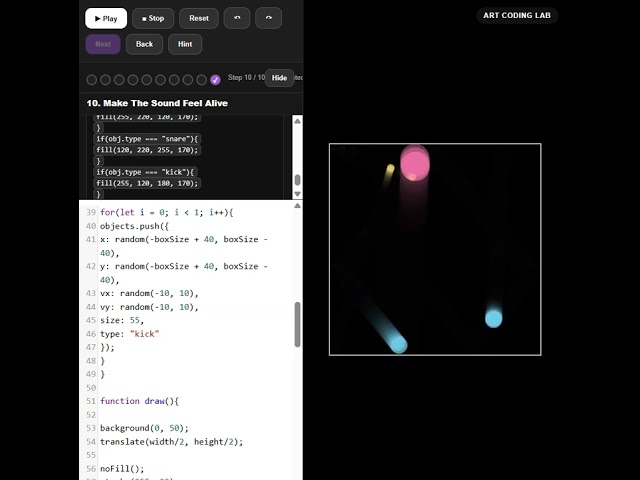The width and height of the screenshot is (640, 480).
Task: Select the third step progress circle
Action: (x=119, y=80)
